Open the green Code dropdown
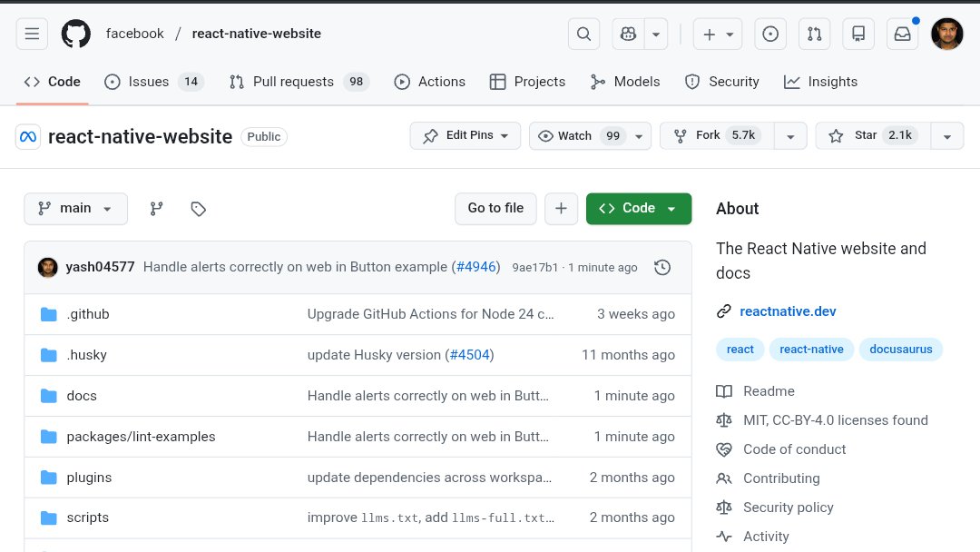 [639, 209]
